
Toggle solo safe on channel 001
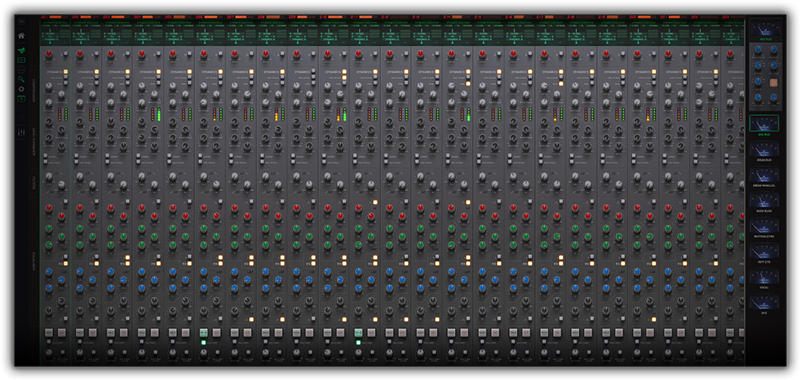pyautogui.click(x=48, y=342)
